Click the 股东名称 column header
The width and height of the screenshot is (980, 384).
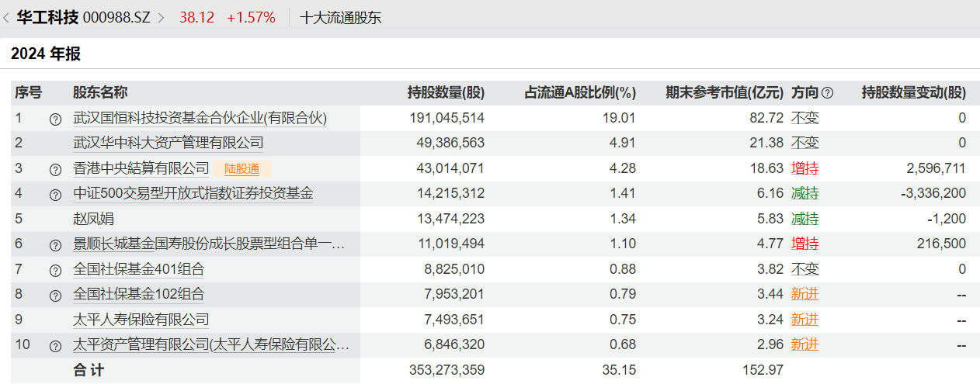click(100, 93)
